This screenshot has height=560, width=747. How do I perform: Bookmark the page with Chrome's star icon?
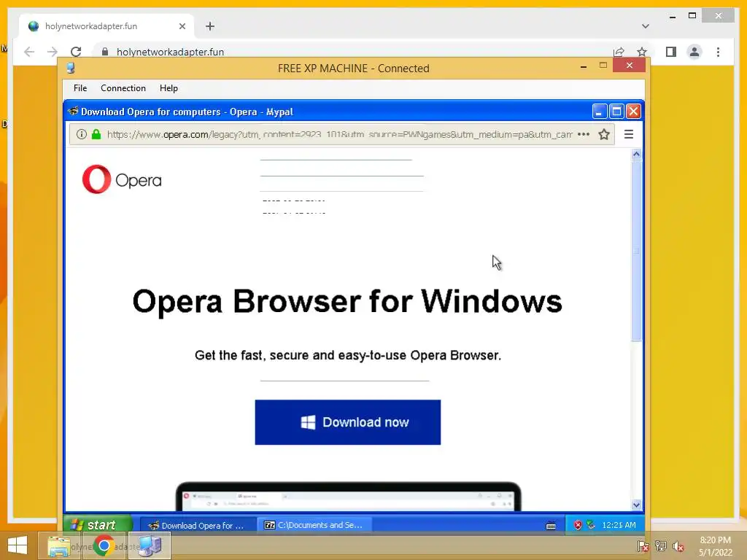pos(642,52)
